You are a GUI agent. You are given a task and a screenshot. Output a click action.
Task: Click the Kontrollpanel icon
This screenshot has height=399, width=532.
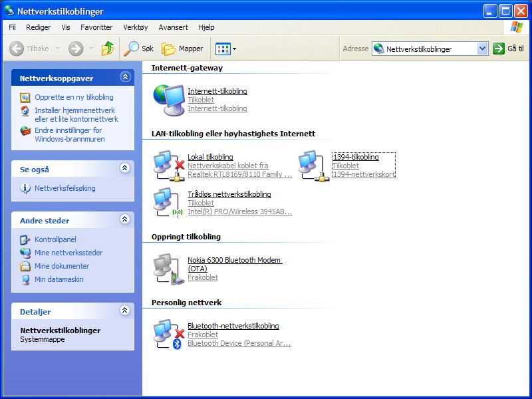[x=25, y=239]
